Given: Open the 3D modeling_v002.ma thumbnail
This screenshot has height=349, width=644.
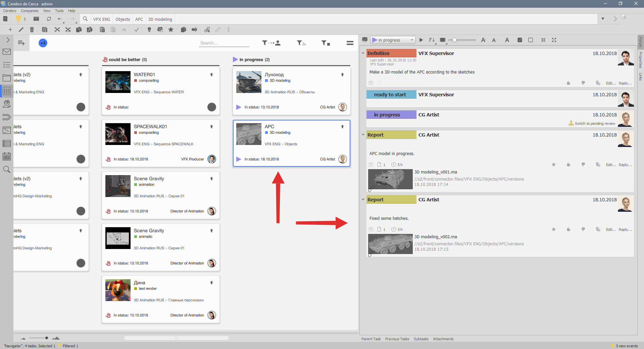Looking at the screenshot, I should click(x=390, y=244).
